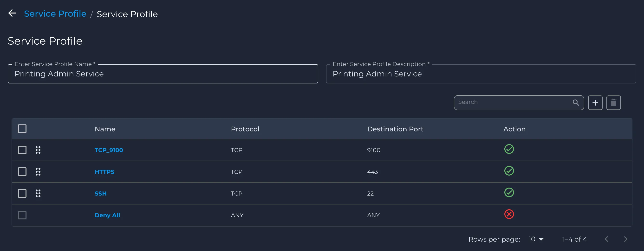Focus the Service Profile Name field
This screenshot has width=644, height=251.
(x=163, y=74)
